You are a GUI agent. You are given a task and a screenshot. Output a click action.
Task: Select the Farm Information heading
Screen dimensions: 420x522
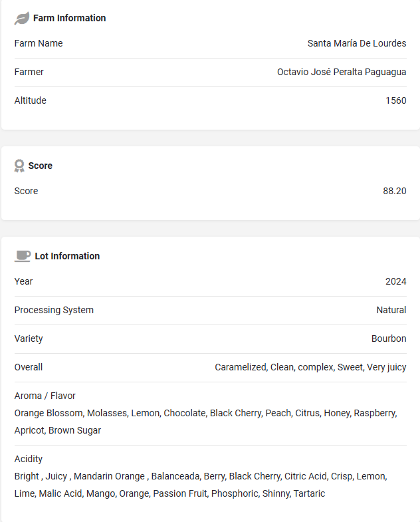tap(70, 18)
